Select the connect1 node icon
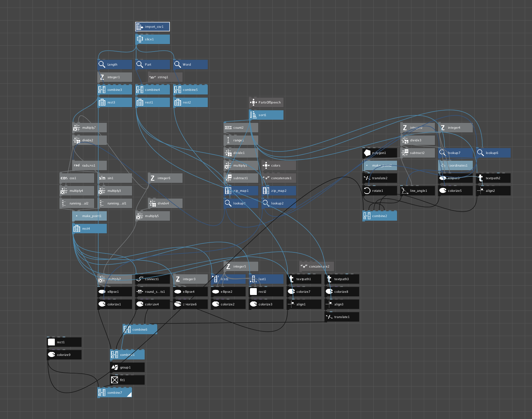 pos(140,279)
